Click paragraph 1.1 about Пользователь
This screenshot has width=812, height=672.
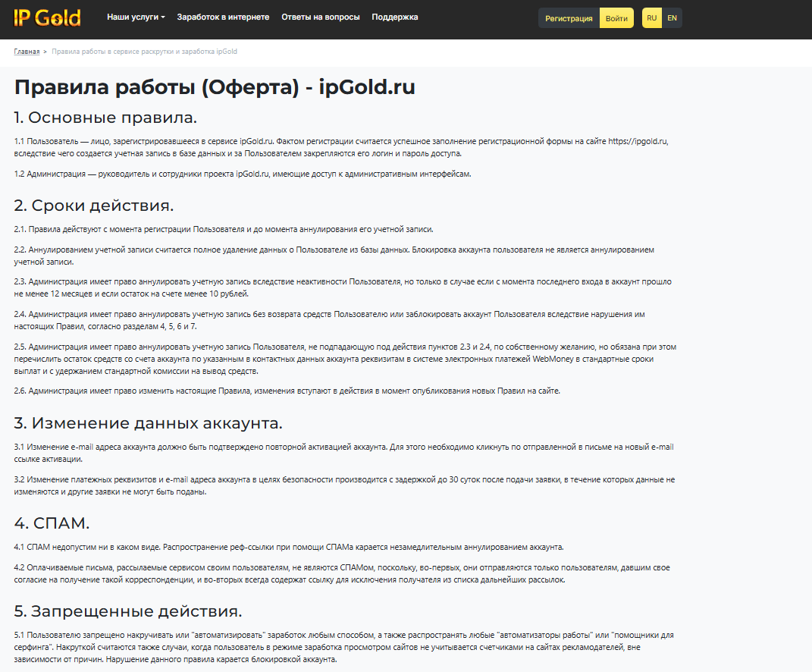tap(341, 148)
